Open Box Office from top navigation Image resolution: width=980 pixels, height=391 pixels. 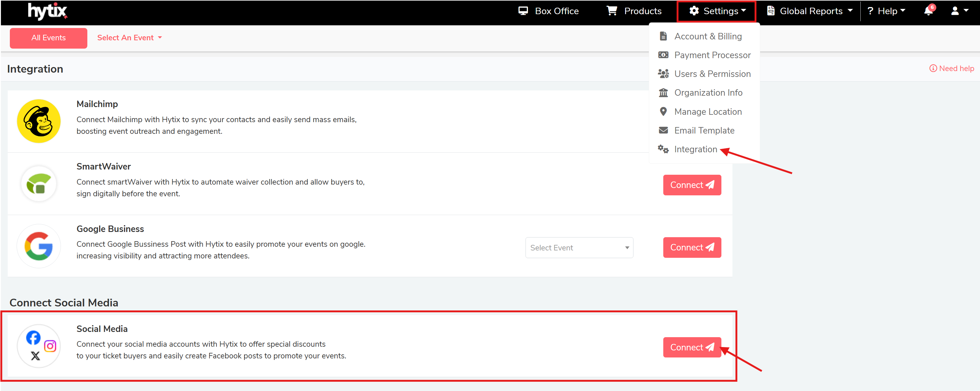[549, 11]
